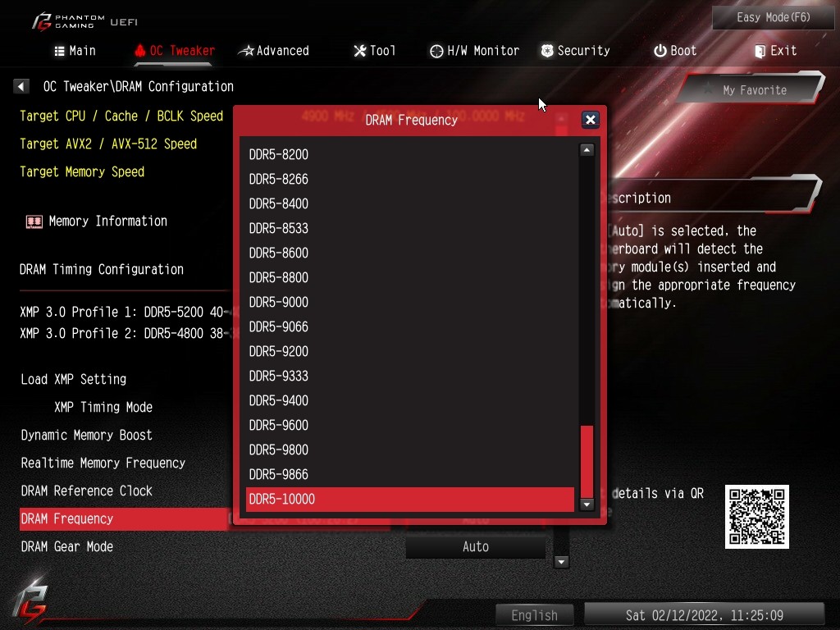
Task: Open the Security tab
Action: (x=575, y=51)
